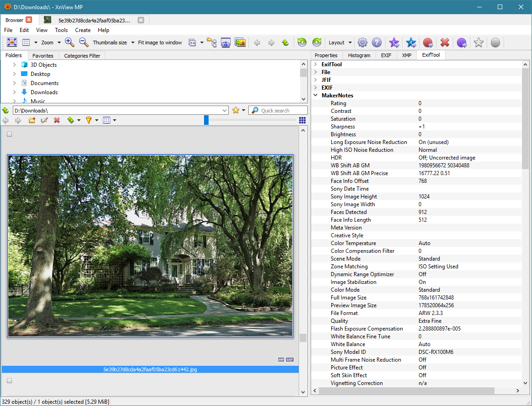Image resolution: width=532 pixels, height=406 pixels.
Task: Switch to the Histogram tab
Action: tap(359, 55)
